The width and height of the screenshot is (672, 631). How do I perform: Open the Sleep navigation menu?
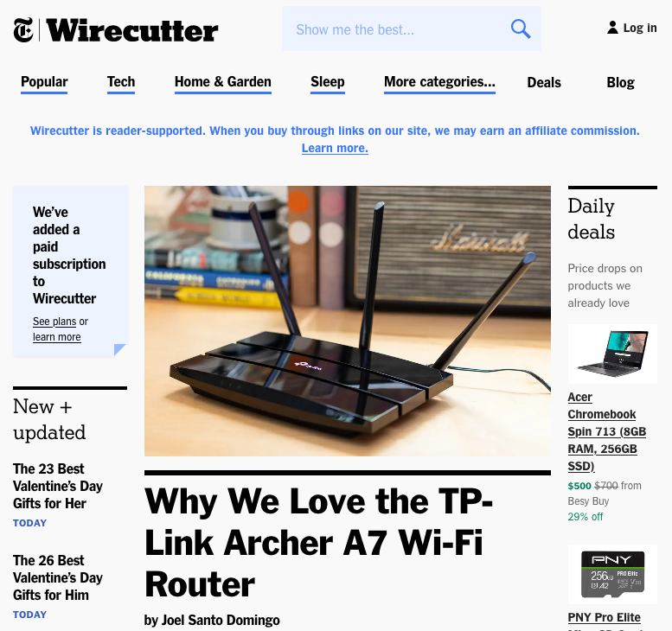(328, 82)
